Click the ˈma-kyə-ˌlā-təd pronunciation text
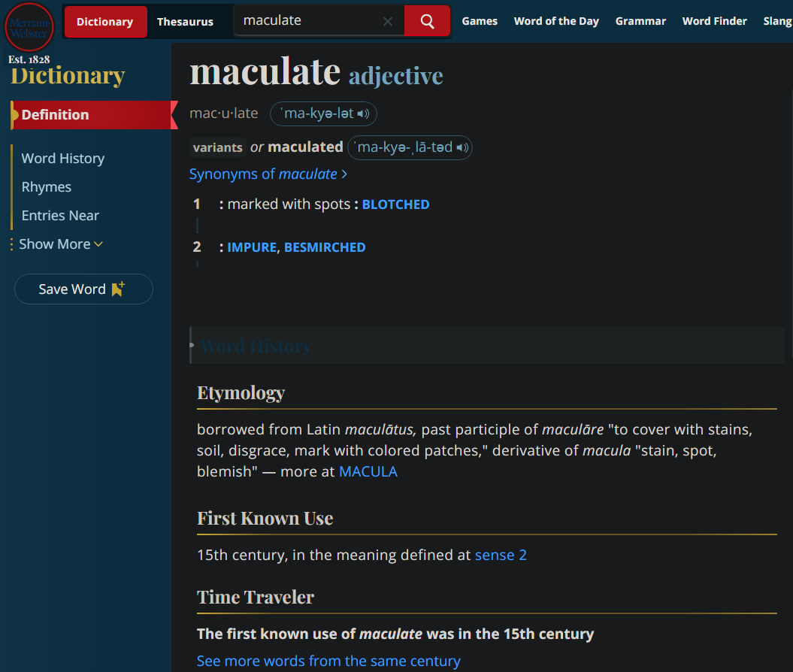Screen dimensions: 793x672 (x=404, y=147)
